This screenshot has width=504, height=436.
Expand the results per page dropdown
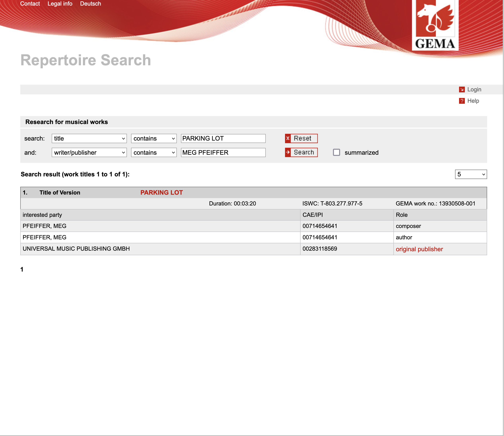click(471, 174)
